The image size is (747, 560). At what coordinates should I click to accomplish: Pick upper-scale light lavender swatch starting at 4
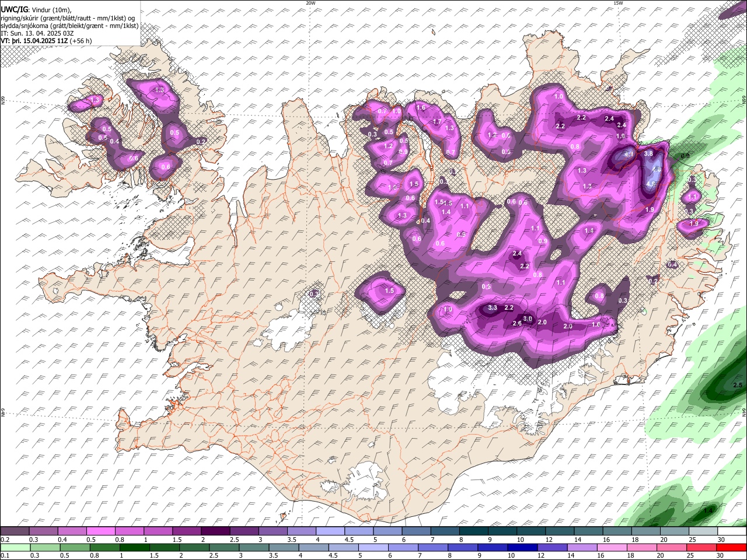coord(330,531)
